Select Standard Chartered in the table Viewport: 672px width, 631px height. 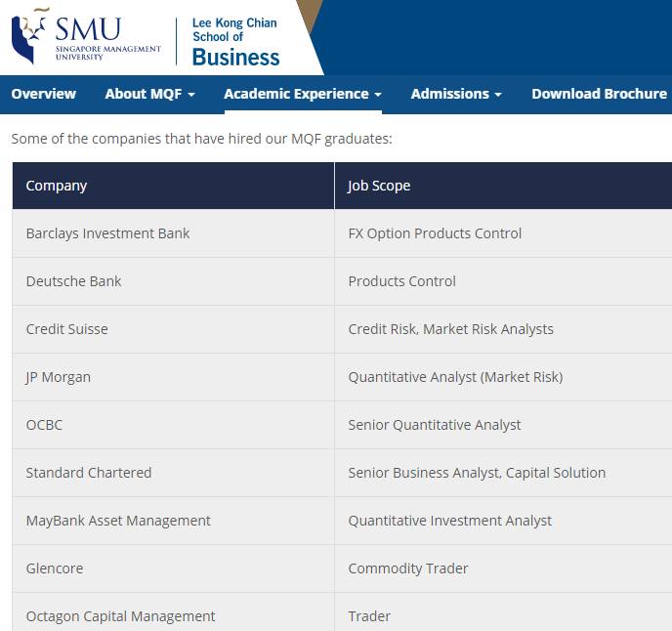89,473
